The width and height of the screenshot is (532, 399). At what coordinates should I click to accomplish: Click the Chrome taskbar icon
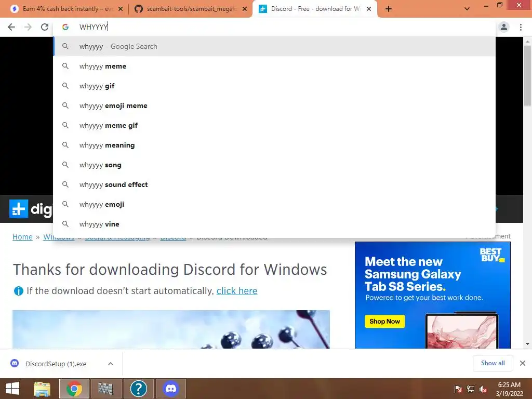pos(74,389)
